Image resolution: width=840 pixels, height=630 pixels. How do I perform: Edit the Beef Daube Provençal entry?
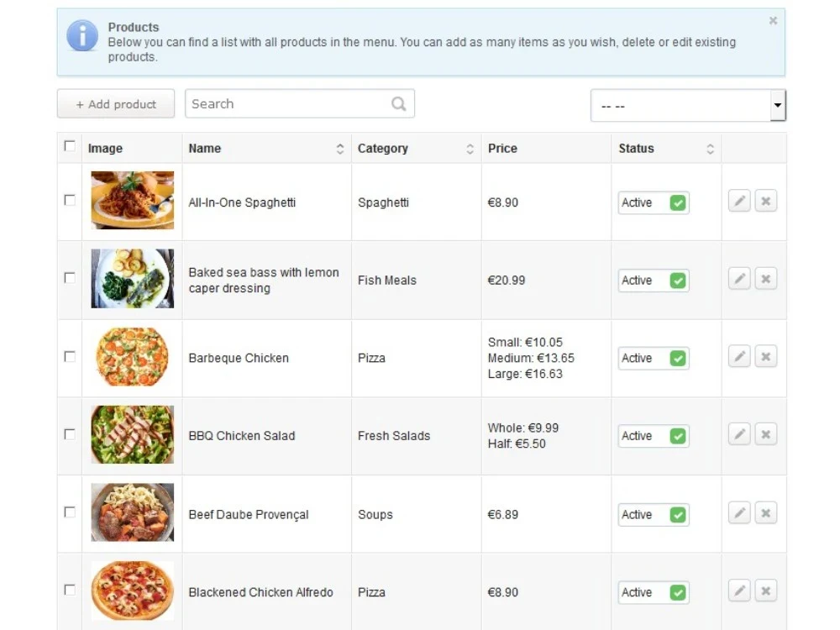pyautogui.click(x=739, y=512)
